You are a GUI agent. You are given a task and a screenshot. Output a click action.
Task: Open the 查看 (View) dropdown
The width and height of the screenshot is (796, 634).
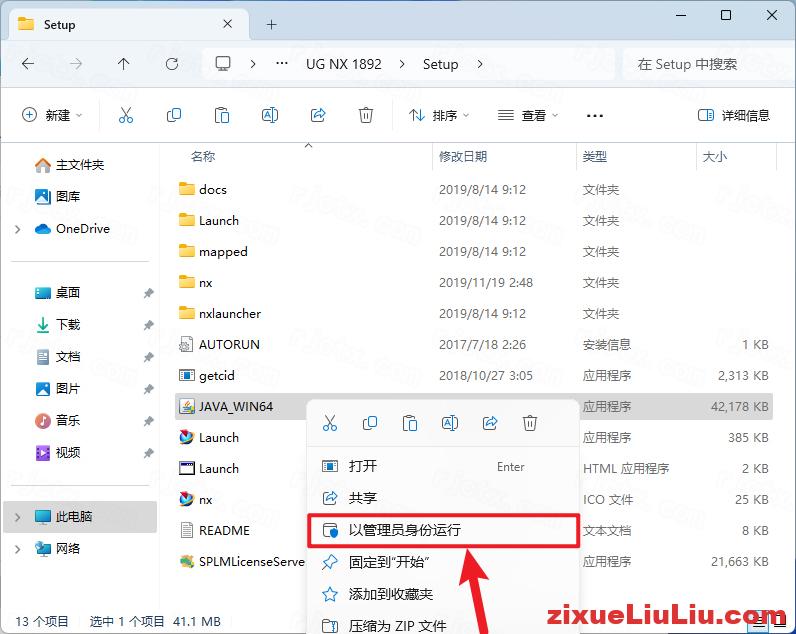[x=527, y=115]
